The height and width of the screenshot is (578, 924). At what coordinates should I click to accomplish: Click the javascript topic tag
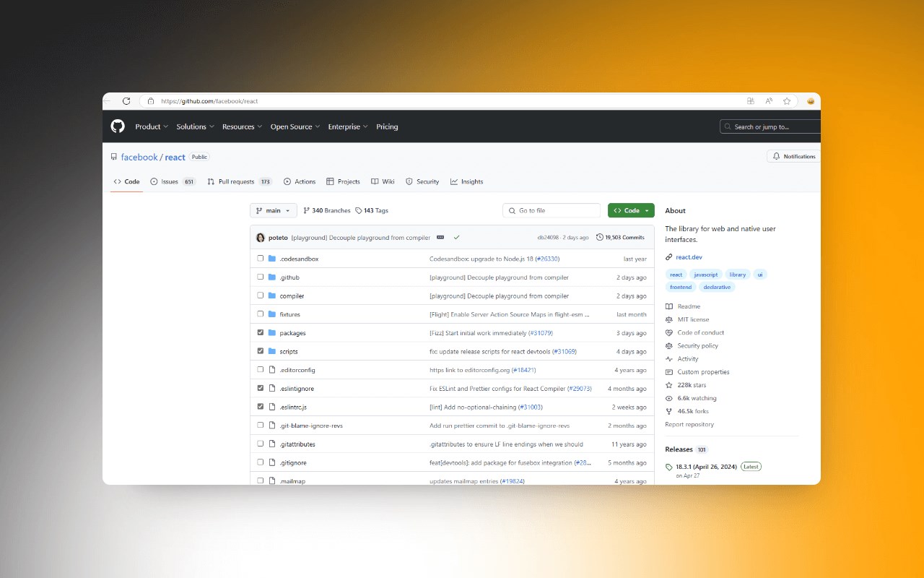[x=706, y=275]
